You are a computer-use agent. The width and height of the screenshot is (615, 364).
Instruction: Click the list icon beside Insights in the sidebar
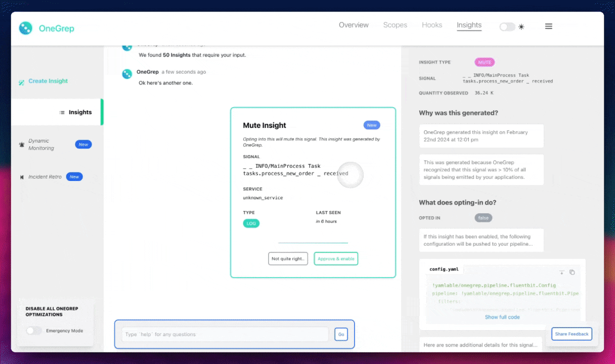point(62,112)
